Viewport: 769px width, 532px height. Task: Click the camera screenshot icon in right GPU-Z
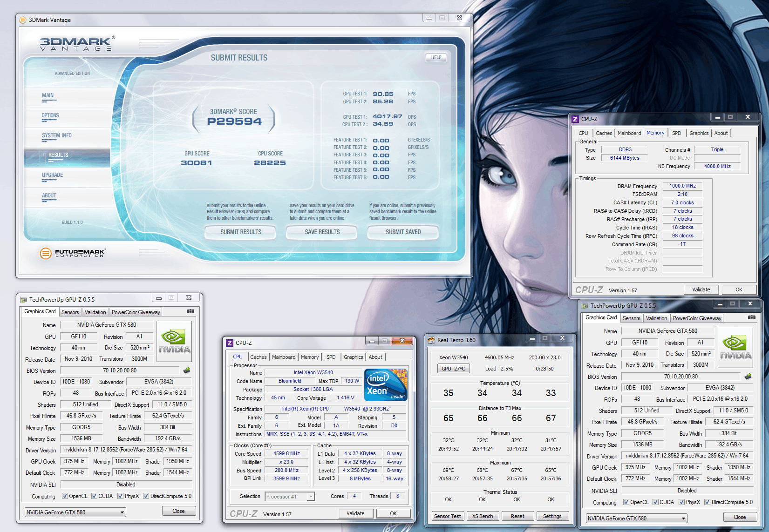click(752, 317)
